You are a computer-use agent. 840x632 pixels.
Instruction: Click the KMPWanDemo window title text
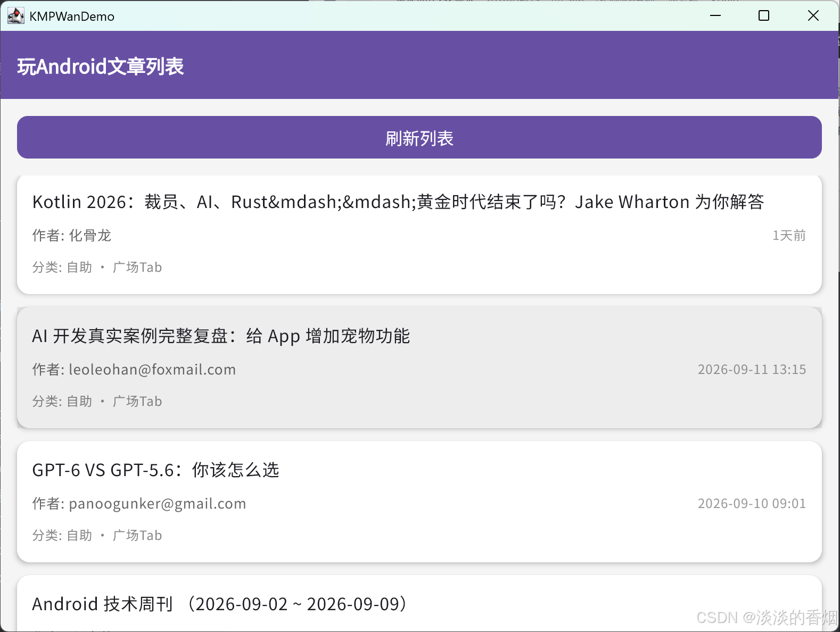pyautogui.click(x=72, y=16)
